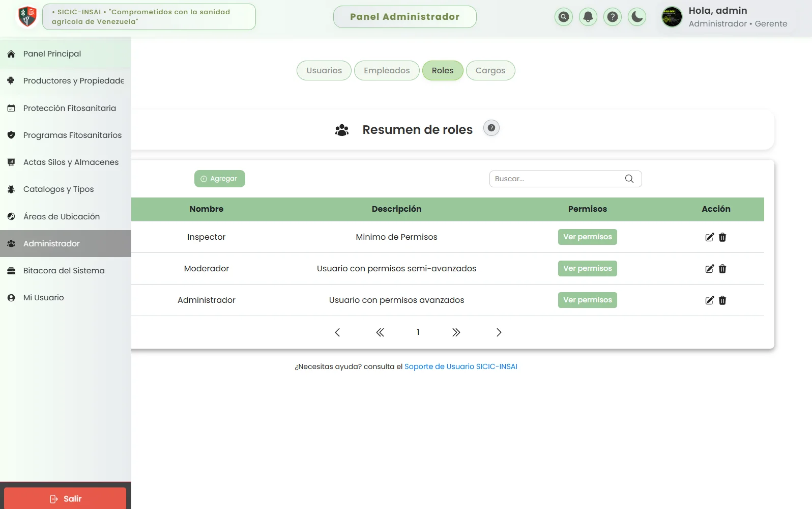Image resolution: width=812 pixels, height=509 pixels.
Task: Click 'Minimo de Permisos' description
Action: click(397, 237)
